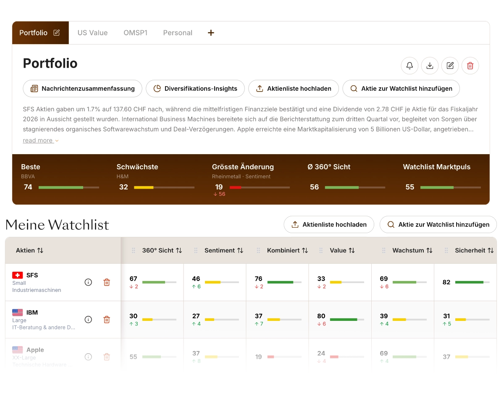Click Aktie zur Watchlist hinzufügen beside Meine Watchlist

pos(438,224)
